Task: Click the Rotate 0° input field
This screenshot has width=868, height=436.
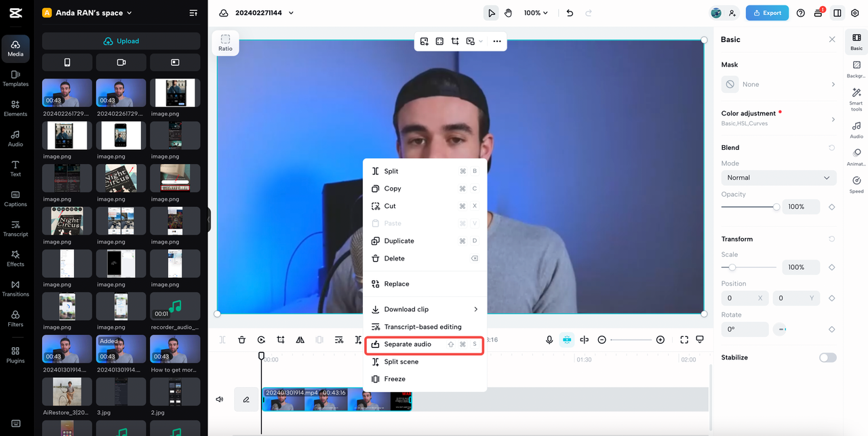Action: [x=745, y=330]
